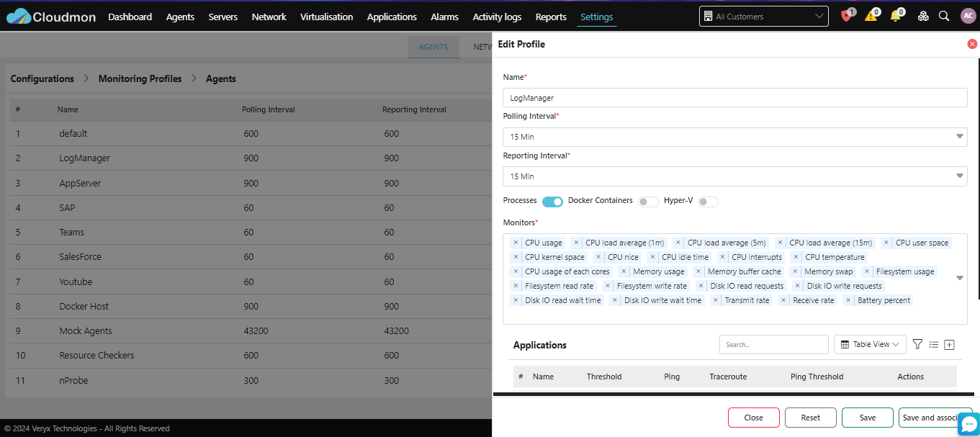Click the Cloudmon logo

(50, 17)
